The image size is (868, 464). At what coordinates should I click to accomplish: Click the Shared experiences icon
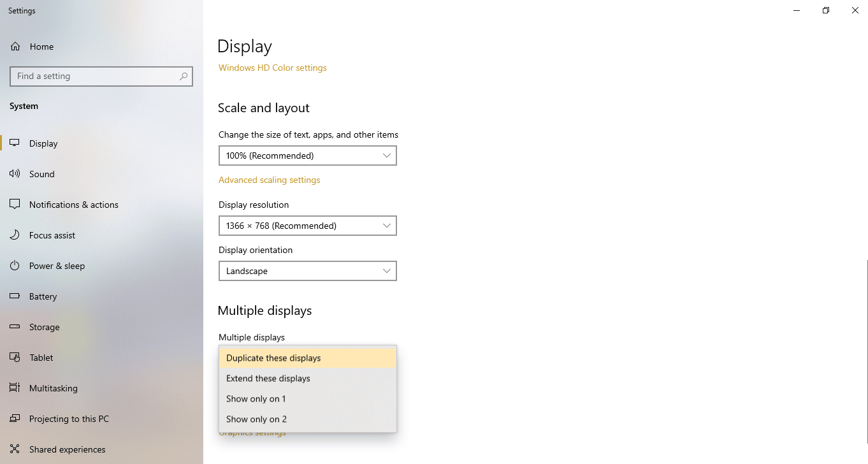point(15,449)
